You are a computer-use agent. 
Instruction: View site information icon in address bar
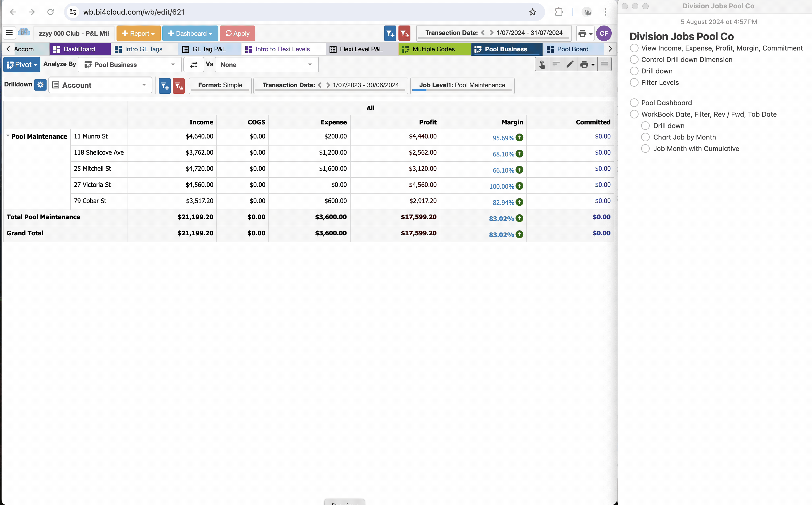(x=73, y=12)
